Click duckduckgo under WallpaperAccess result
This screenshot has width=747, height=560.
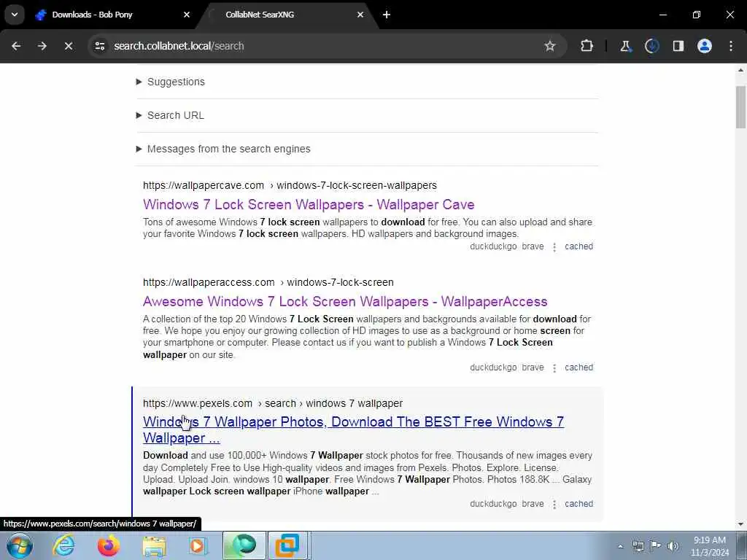pos(493,367)
